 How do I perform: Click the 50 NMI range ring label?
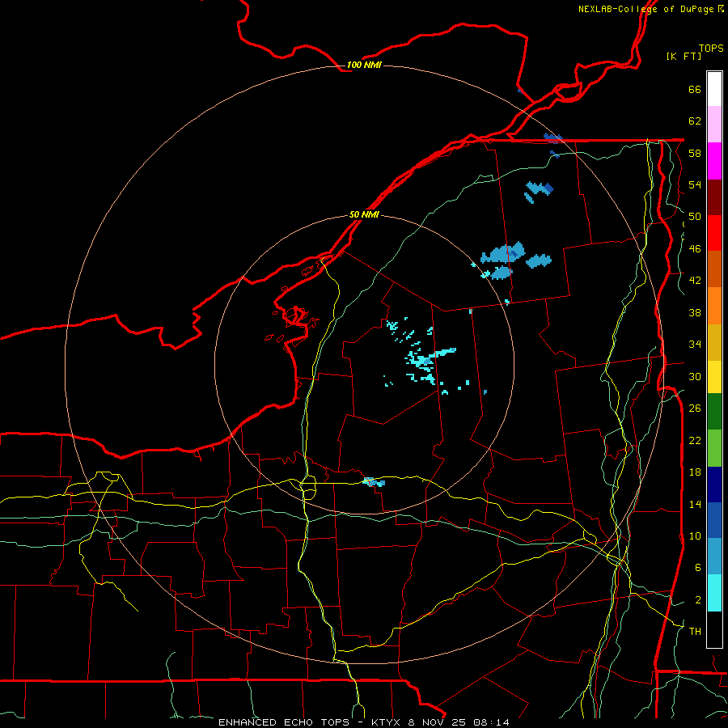coord(364,214)
